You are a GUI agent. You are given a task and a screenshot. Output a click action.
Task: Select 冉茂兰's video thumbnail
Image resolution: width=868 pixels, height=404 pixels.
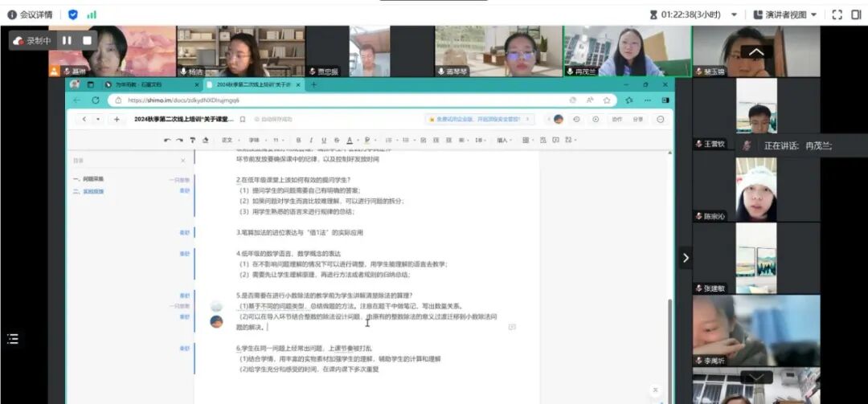[x=627, y=51]
